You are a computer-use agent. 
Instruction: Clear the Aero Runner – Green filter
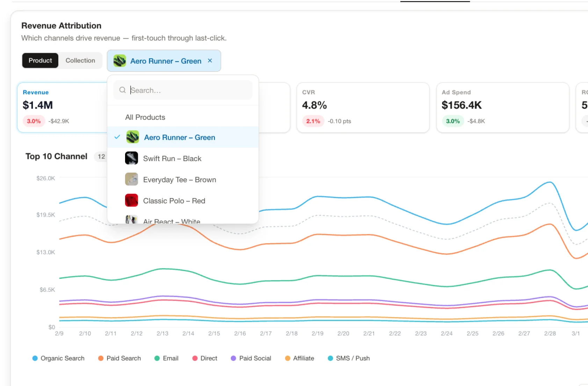[210, 61]
